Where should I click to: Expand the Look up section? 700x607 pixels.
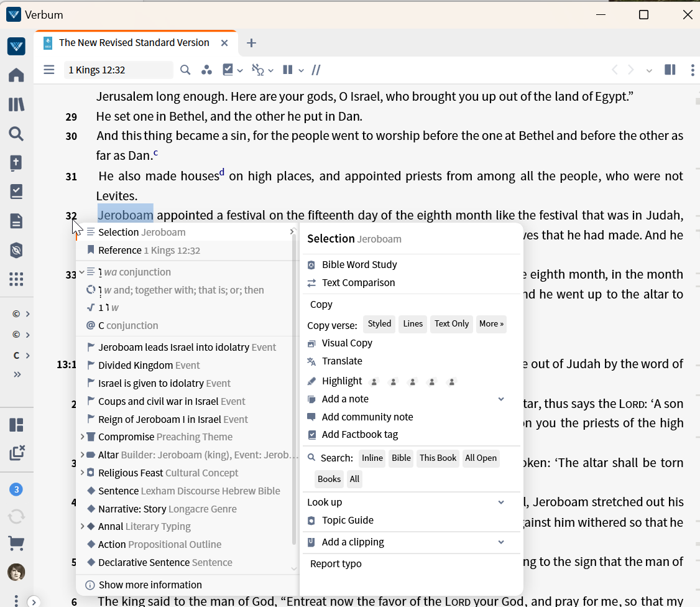click(x=501, y=502)
